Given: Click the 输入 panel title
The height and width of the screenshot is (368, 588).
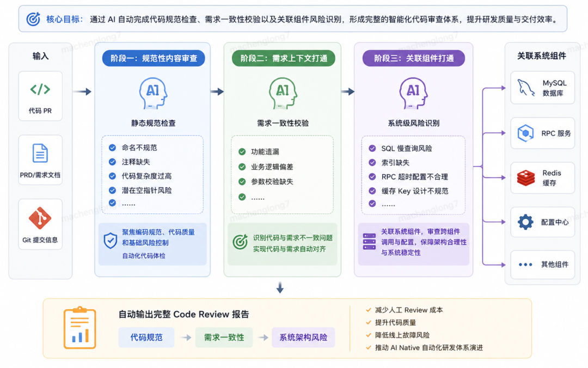Looking at the screenshot, I should coord(40,56).
